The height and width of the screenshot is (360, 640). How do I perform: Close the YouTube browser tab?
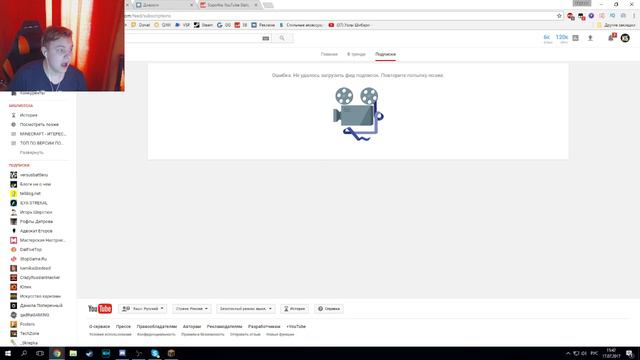point(256,5)
